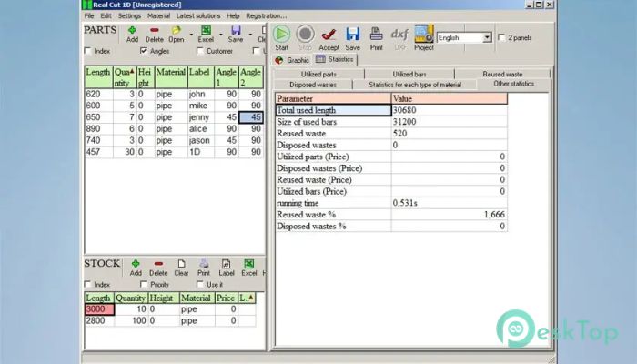
Task: Select the Reused waste % row
Action: pyautogui.click(x=391, y=215)
